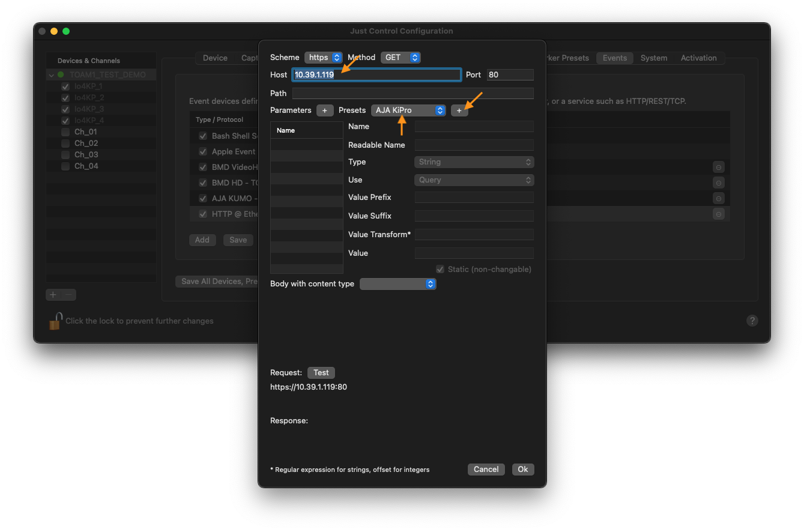
Task: Switch to the Events tab
Action: [615, 58]
